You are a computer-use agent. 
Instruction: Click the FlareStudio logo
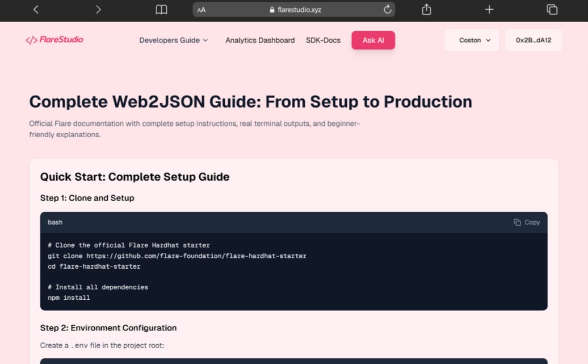(x=54, y=40)
